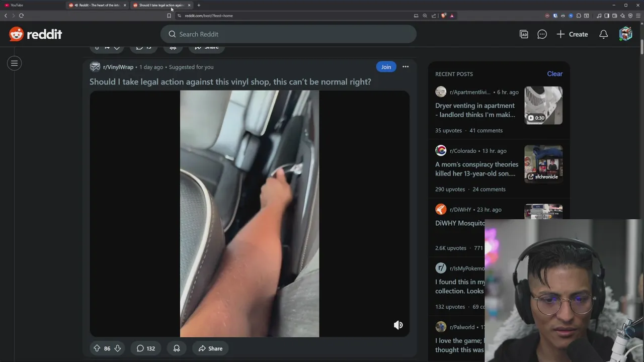Close the 'Reddit - The heart' tab

(x=125, y=5)
